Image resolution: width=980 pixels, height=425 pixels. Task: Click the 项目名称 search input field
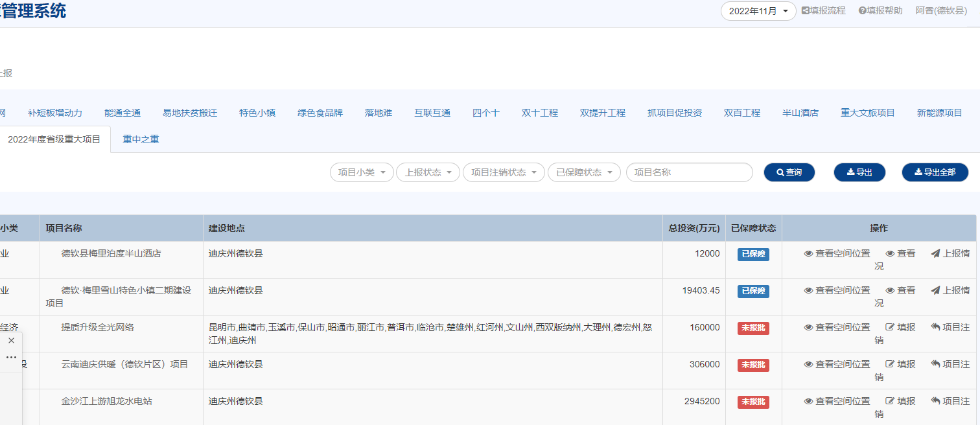pyautogui.click(x=689, y=172)
